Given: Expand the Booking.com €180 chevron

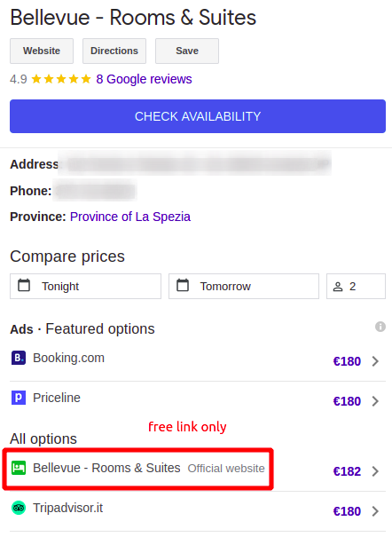Looking at the screenshot, I should (x=375, y=361).
